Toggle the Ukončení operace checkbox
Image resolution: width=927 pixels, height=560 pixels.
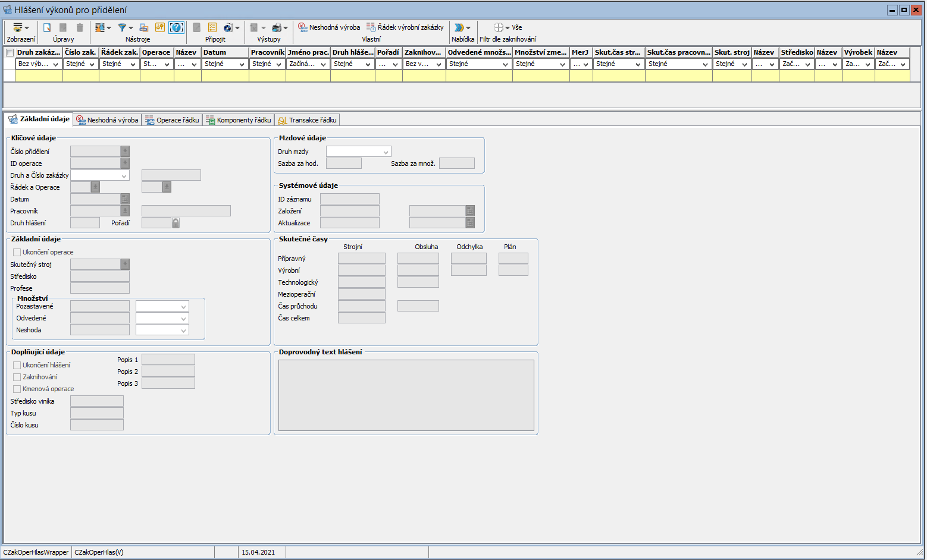coord(17,252)
